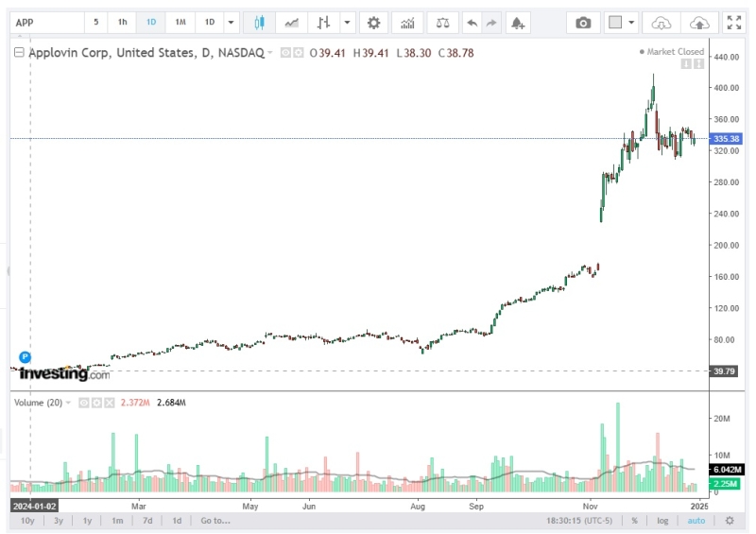This screenshot has height=534, width=756.
Task: Toggle percentage scale mode
Action: tap(634, 521)
